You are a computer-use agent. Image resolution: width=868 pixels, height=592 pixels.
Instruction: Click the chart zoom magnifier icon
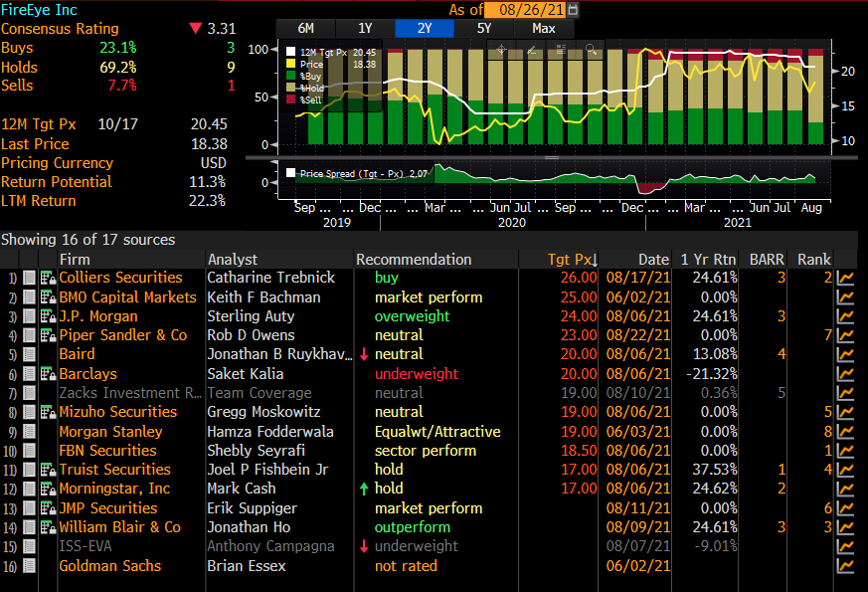tap(590, 49)
